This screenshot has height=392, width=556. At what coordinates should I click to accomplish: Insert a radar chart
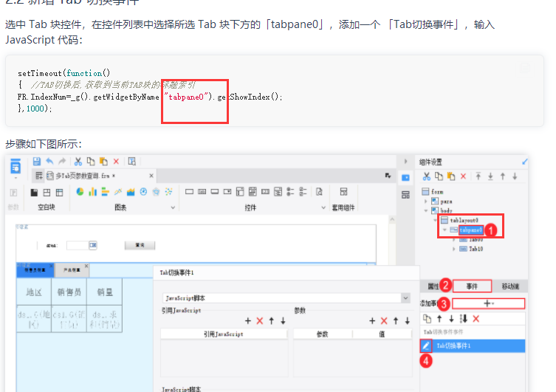coord(156,192)
